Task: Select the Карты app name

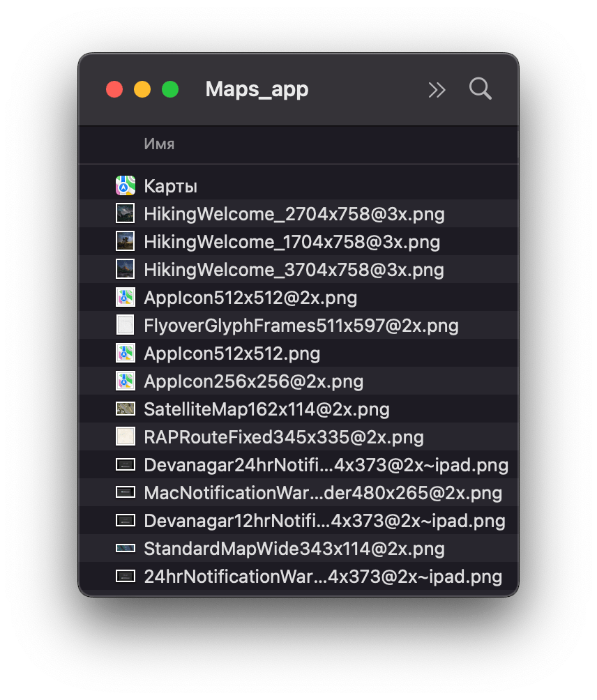Action: [171, 186]
